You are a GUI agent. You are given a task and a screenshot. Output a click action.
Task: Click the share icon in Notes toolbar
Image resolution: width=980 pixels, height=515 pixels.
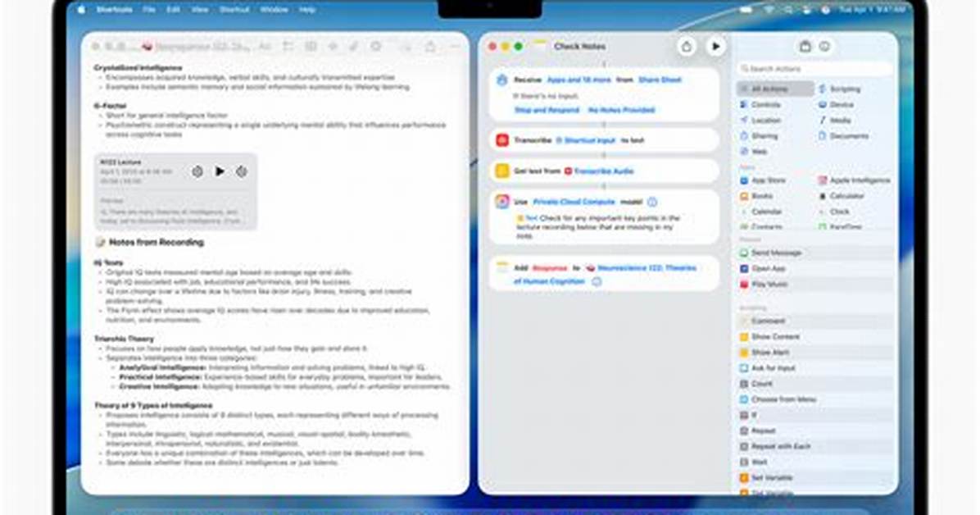point(430,46)
